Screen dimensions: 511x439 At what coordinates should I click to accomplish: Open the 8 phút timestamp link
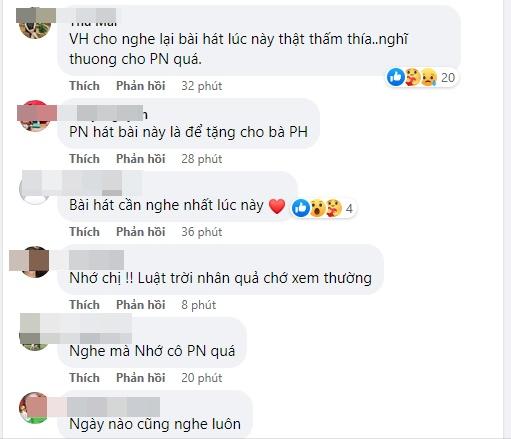[x=199, y=305]
